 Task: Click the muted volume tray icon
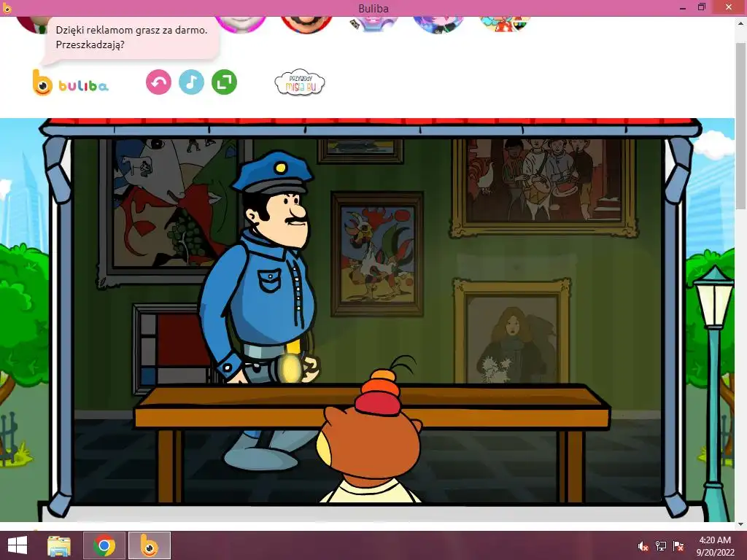(643, 546)
